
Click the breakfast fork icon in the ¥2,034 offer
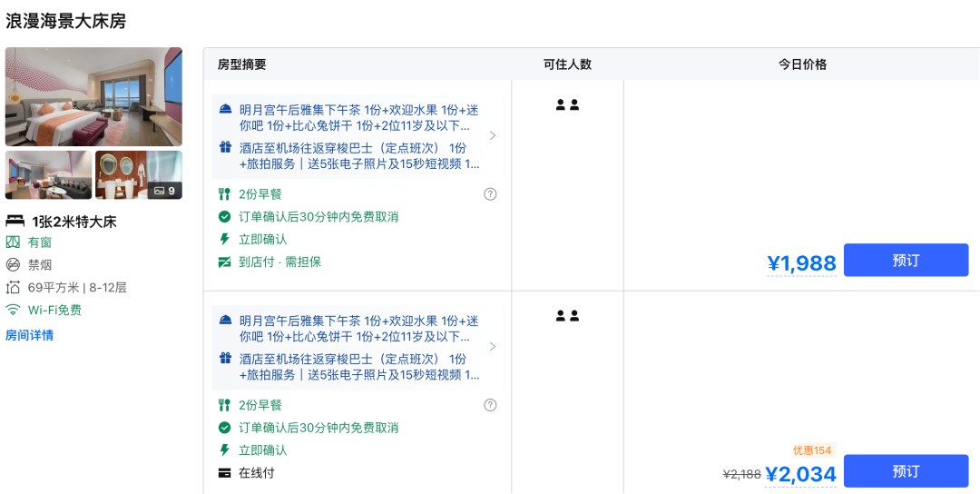(225, 405)
